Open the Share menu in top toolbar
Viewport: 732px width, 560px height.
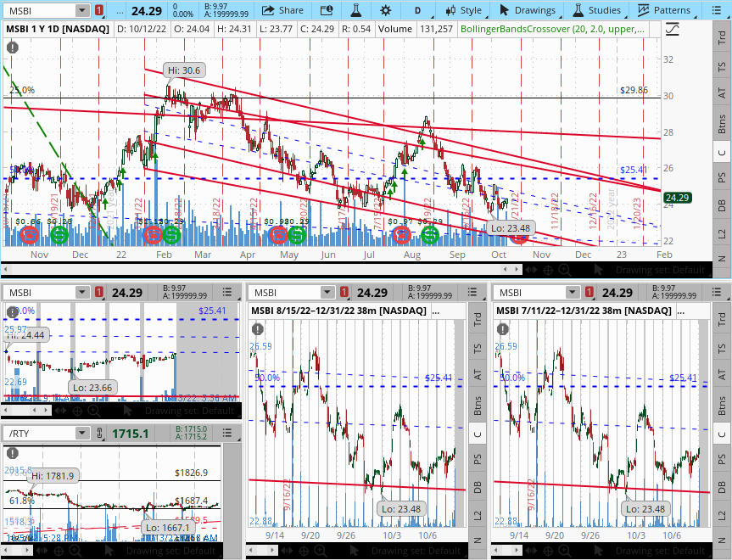tap(282, 10)
